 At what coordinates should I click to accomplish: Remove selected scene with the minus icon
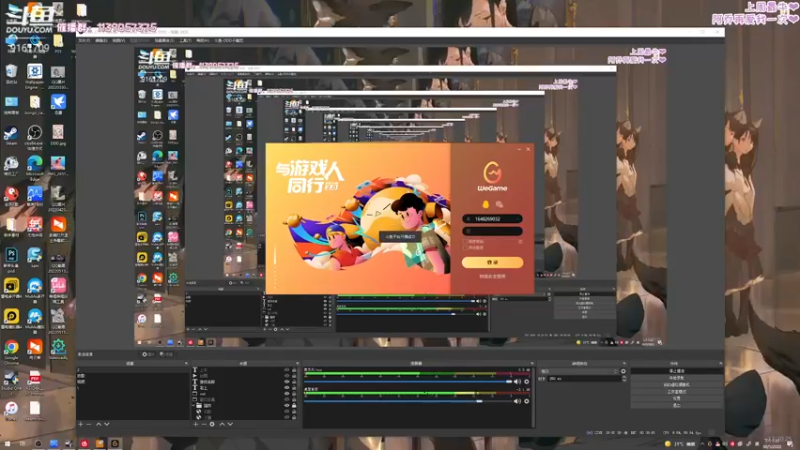tap(89, 424)
